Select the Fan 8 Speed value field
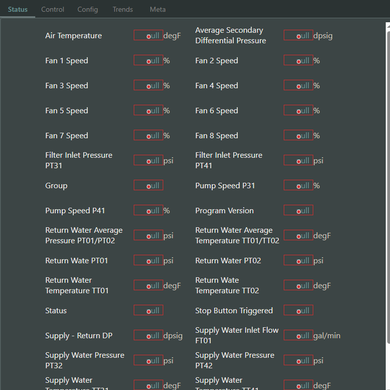390x390 pixels. [298, 135]
